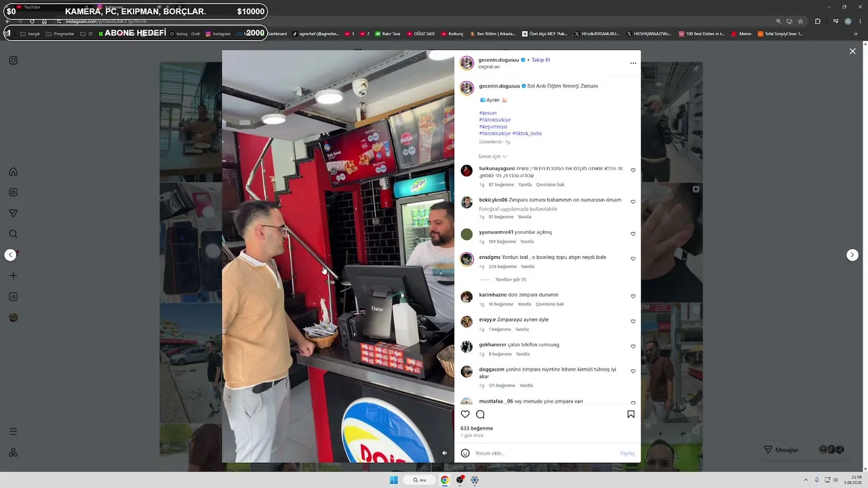Click the video in the post viewer

(338, 256)
